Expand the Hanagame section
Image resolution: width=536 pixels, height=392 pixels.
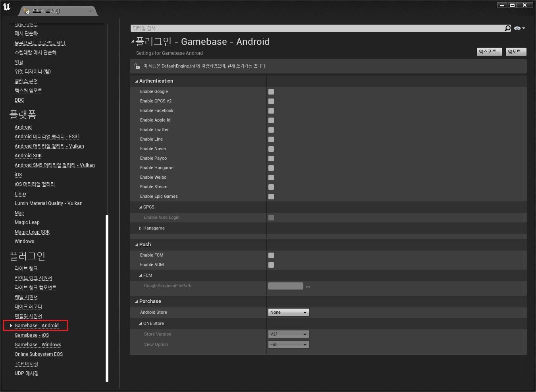point(140,228)
